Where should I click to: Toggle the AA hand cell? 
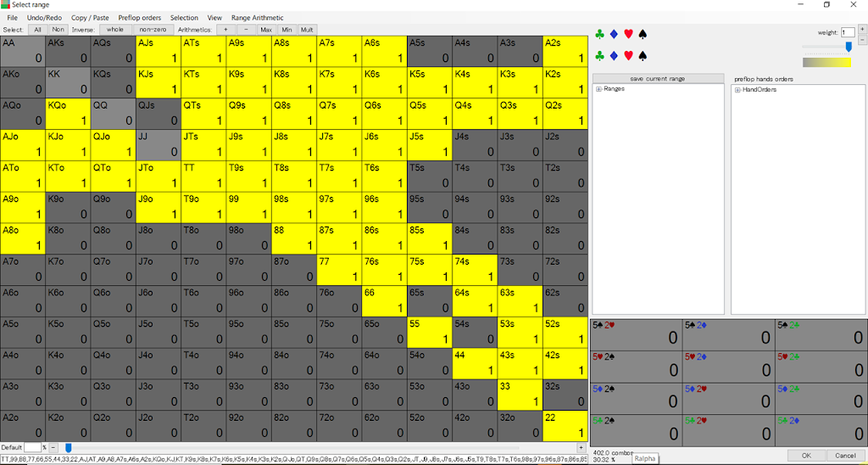22,51
